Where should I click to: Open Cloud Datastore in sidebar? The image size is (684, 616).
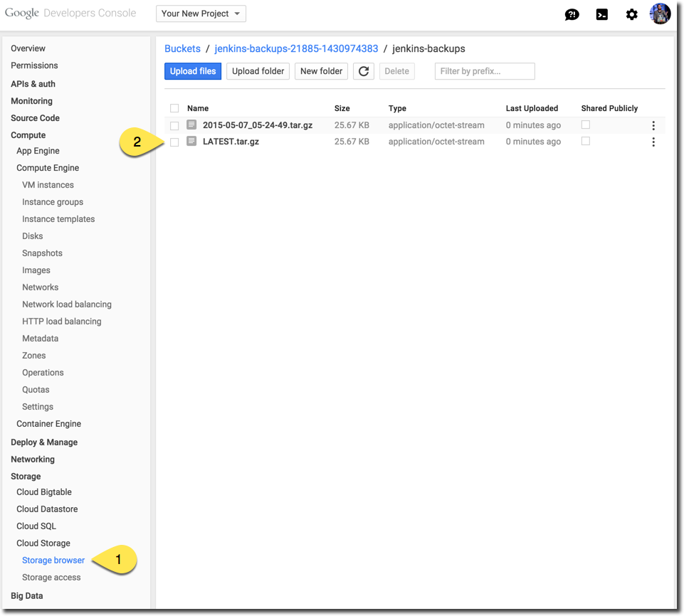pos(47,509)
